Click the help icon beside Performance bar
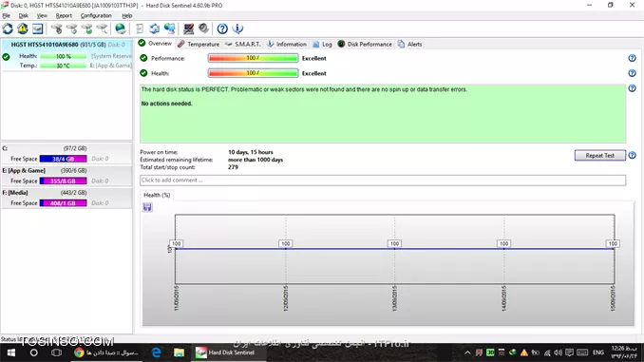644x362 pixels. 632,58
